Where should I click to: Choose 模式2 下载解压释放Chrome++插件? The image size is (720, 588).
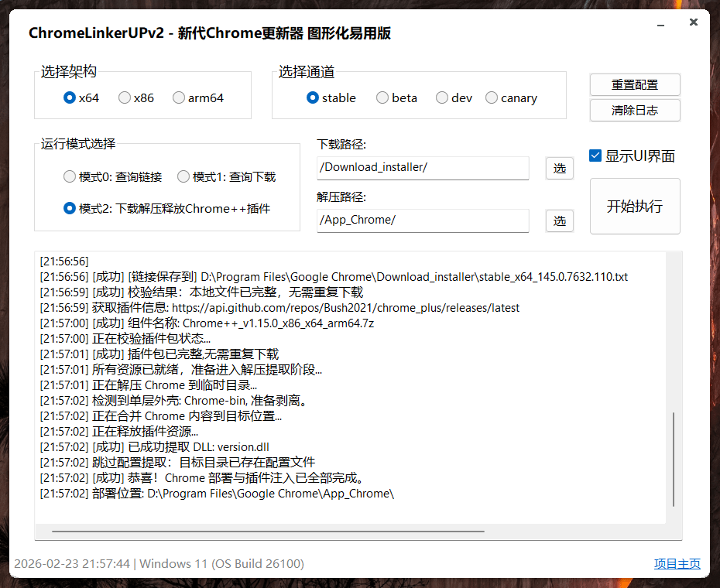[x=70, y=209]
